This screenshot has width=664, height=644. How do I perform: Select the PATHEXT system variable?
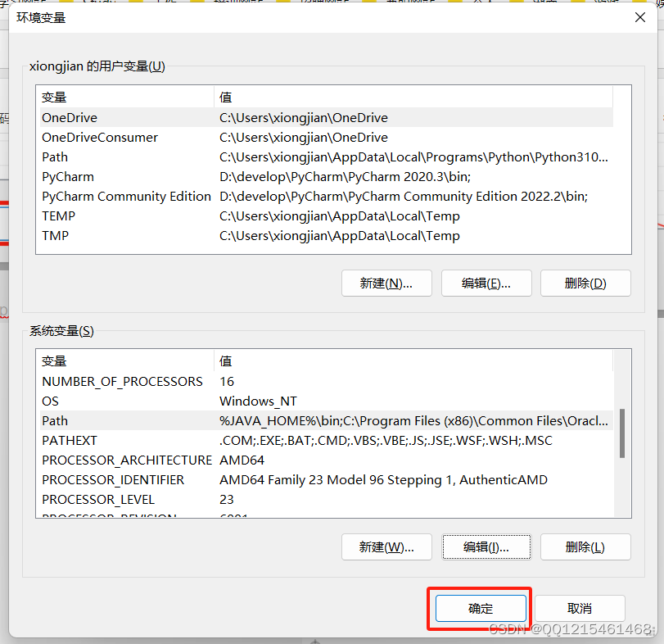[x=327, y=440]
